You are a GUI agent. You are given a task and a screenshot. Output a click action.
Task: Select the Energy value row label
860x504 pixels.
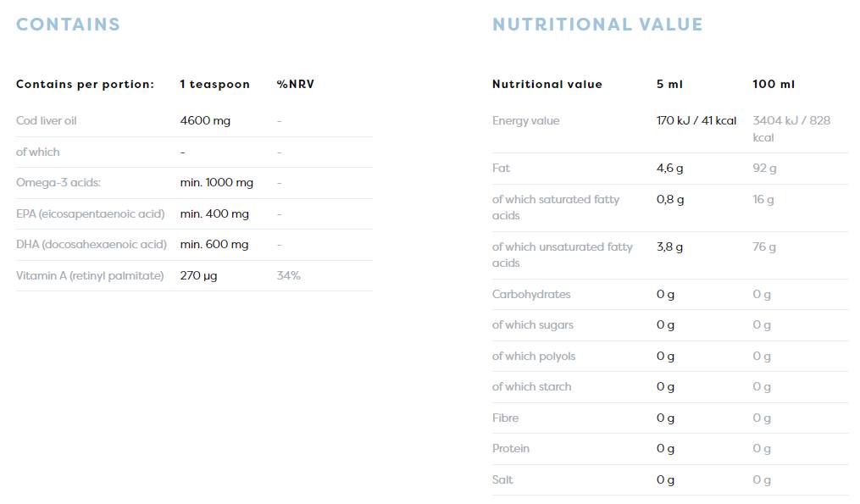(x=525, y=120)
